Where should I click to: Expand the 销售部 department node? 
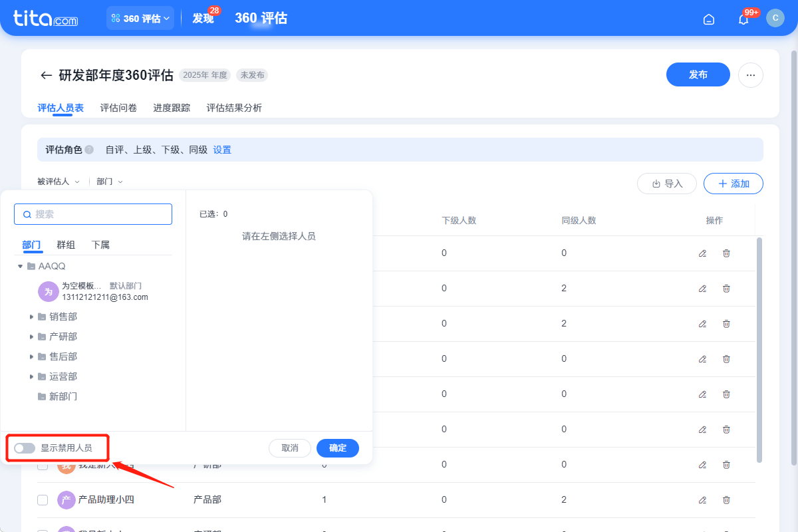(x=31, y=317)
